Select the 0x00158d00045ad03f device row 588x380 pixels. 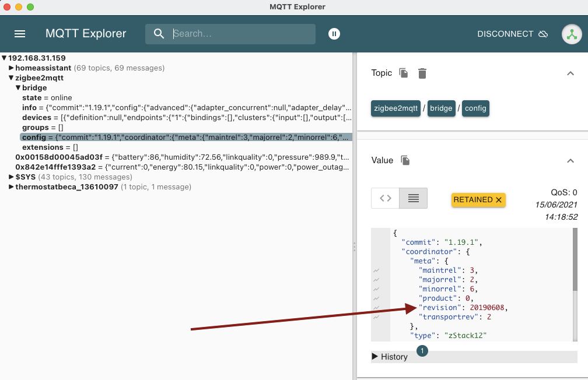[182, 157]
